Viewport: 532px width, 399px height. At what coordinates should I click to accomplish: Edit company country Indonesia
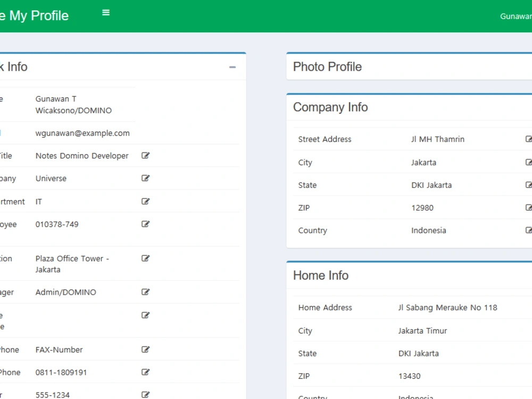click(x=529, y=230)
